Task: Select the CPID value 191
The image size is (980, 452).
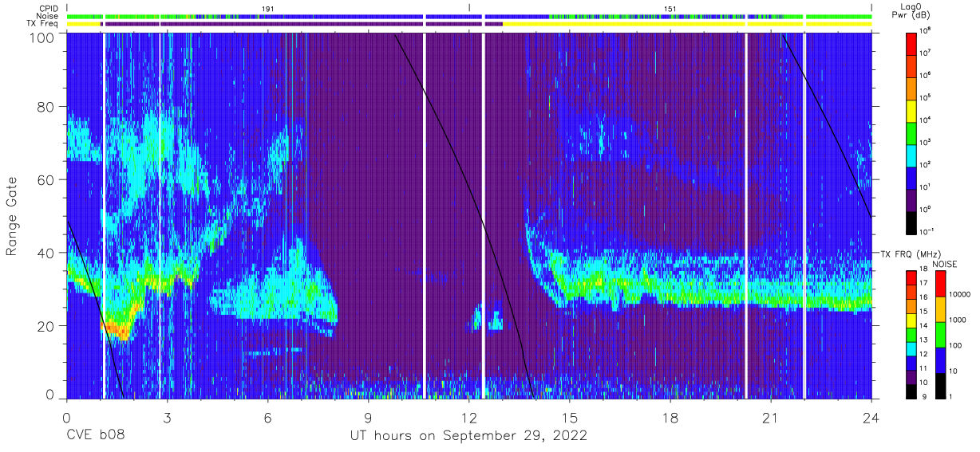Action: (268, 8)
